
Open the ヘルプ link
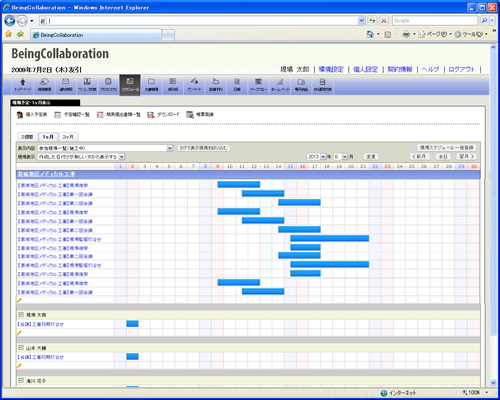pos(430,69)
